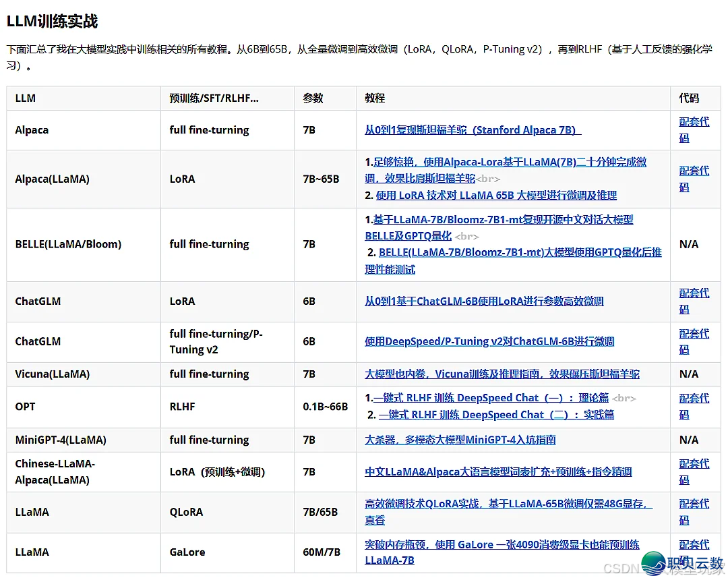Open 配套代码 link in the ChatGLM LoRA row
728x580 pixels.
point(694,301)
